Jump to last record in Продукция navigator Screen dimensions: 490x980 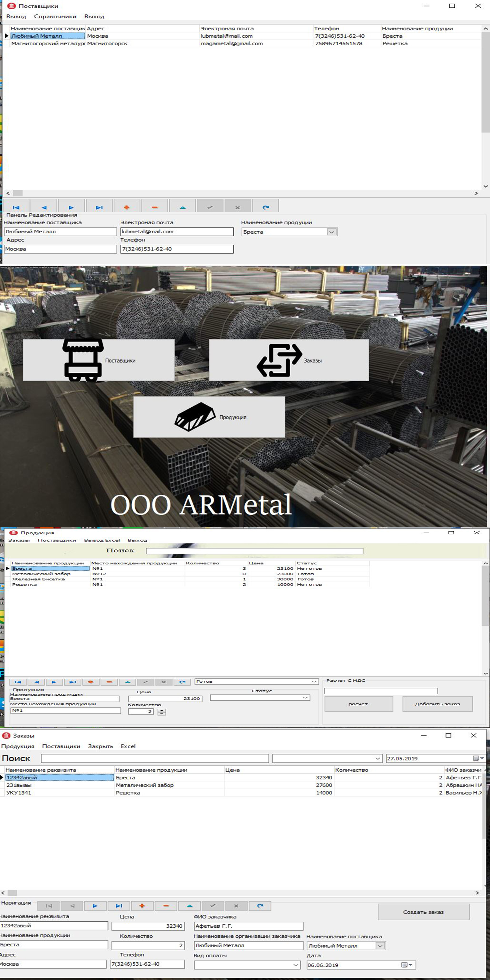(73, 682)
